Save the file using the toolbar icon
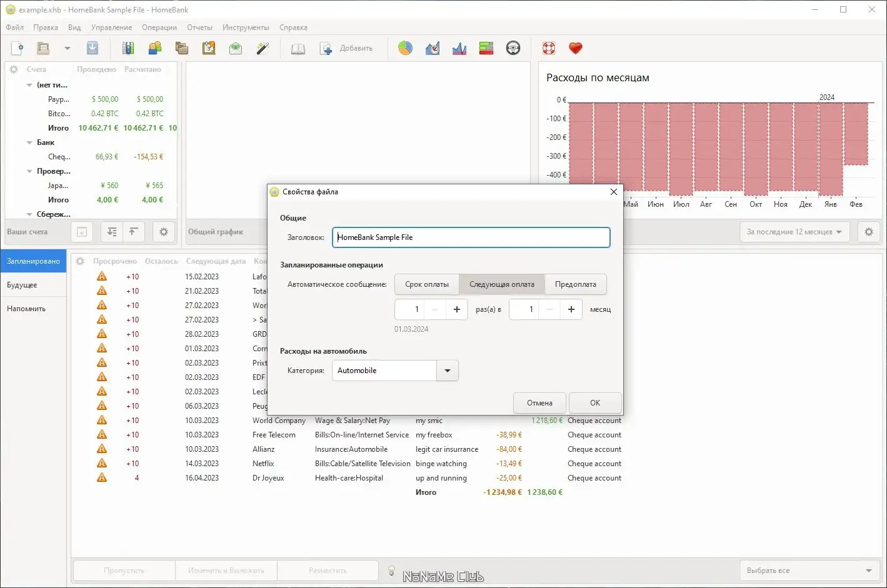 click(93, 48)
